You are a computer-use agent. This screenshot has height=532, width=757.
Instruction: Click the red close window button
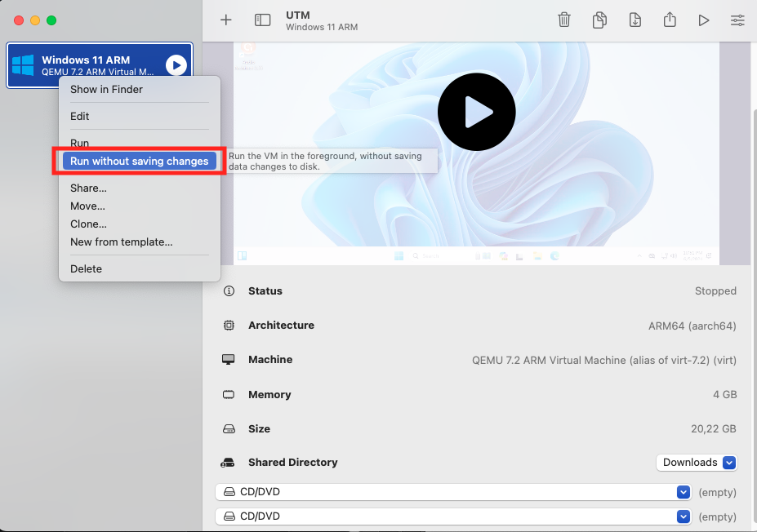coord(19,20)
